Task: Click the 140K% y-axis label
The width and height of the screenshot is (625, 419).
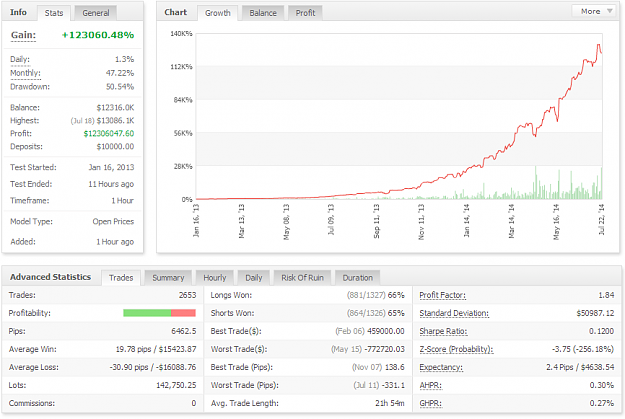Action: click(181, 34)
